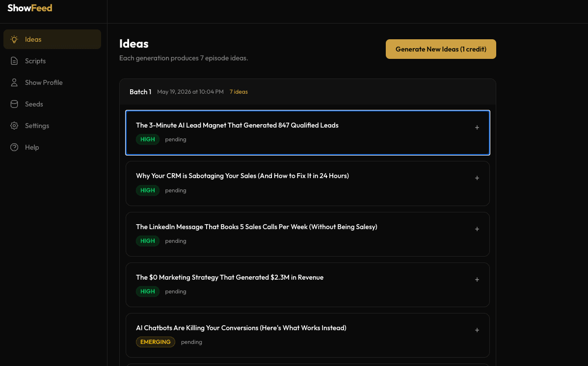
Task: Click HIGH badge on the LinkedIn Message idea
Action: pos(148,241)
